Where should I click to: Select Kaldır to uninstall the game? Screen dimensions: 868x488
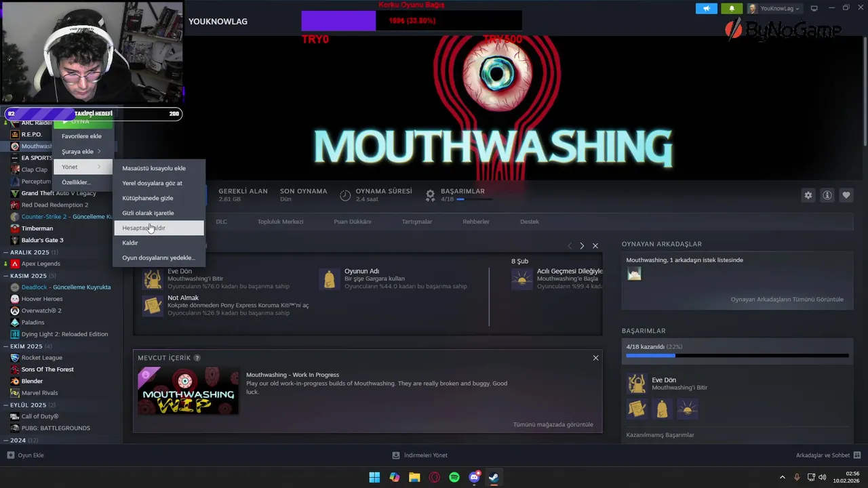coord(159,243)
